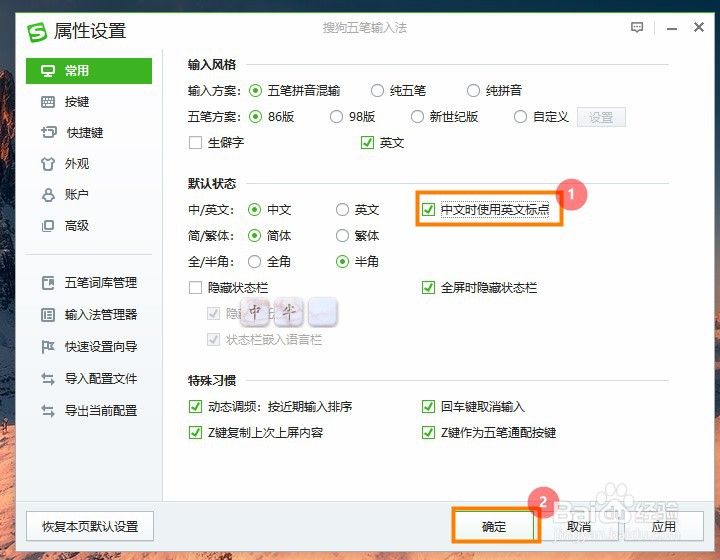Image resolution: width=720 pixels, height=560 pixels.
Task: Click the 设置 button next to 自定义
Action: 601,117
